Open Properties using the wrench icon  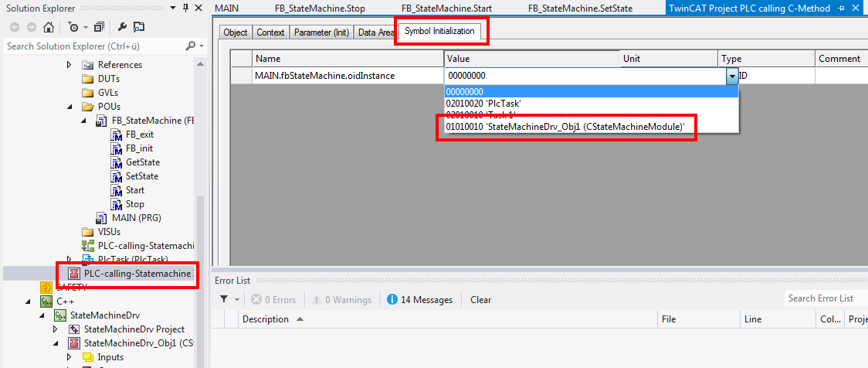[x=122, y=26]
